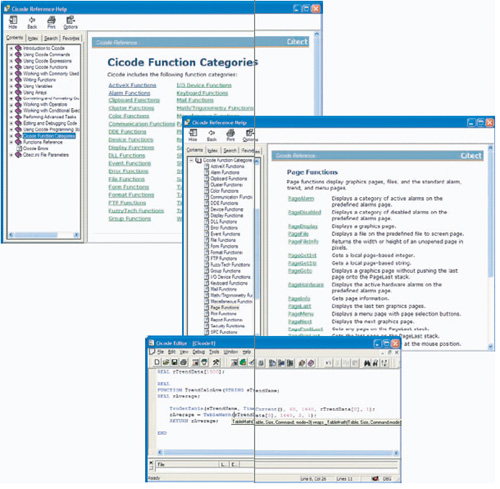The width and height of the screenshot is (500, 489).
Task: Click page icon beside Cicode Errors topic
Action: [x=19, y=148]
